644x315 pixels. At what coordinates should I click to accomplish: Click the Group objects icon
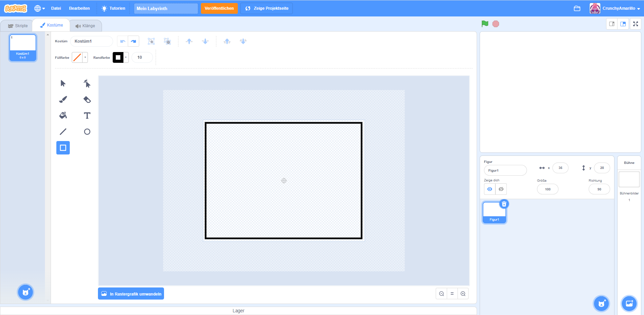[151, 41]
